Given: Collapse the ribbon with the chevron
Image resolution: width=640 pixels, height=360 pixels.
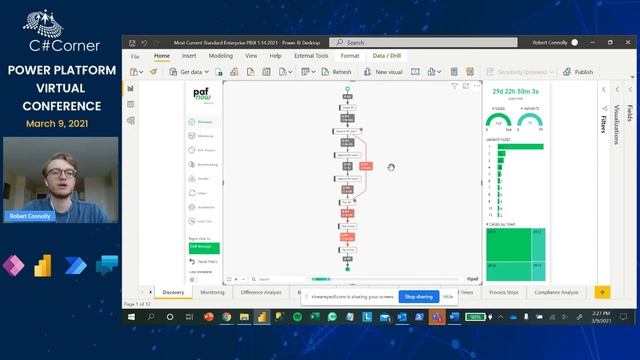Looking at the screenshot, I should (x=632, y=77).
